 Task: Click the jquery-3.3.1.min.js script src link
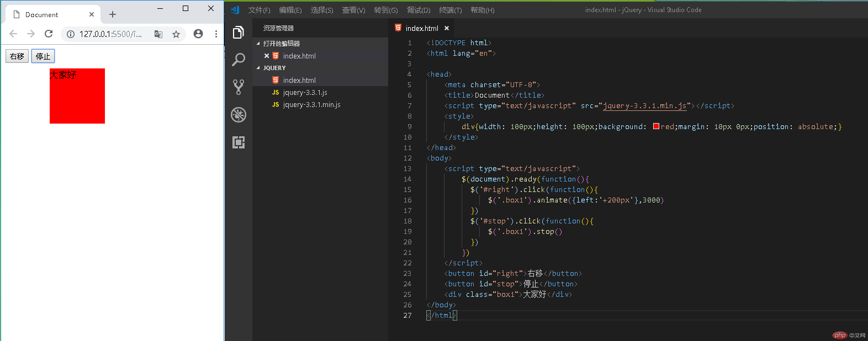coord(644,105)
